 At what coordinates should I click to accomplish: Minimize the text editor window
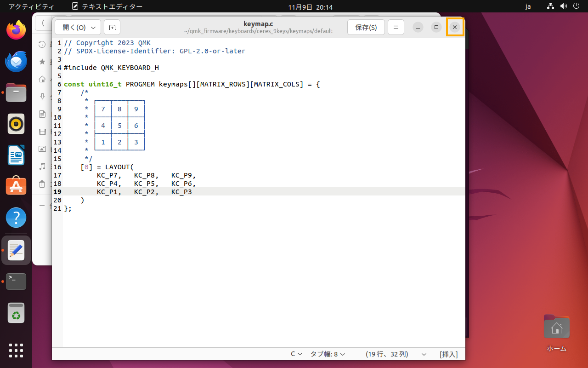(418, 27)
